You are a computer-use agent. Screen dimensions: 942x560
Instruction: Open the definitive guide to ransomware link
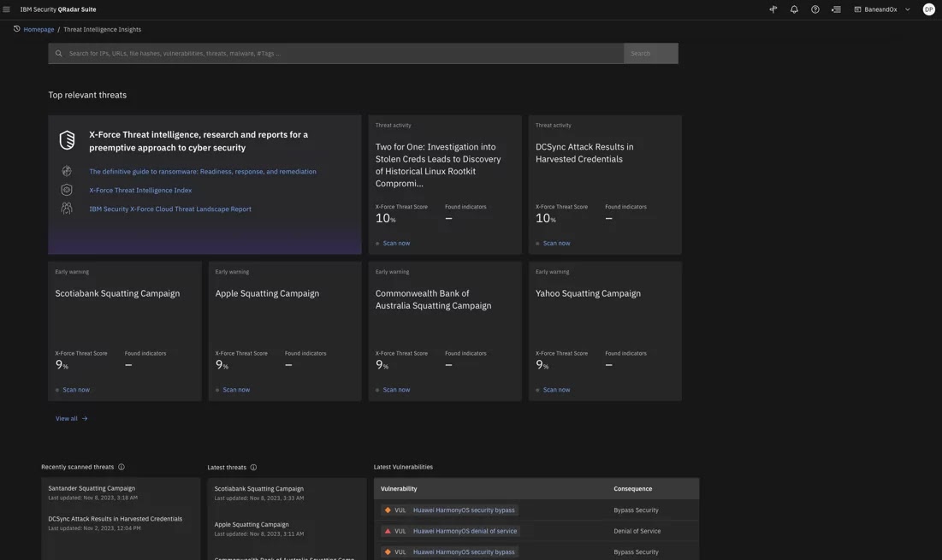click(x=203, y=172)
